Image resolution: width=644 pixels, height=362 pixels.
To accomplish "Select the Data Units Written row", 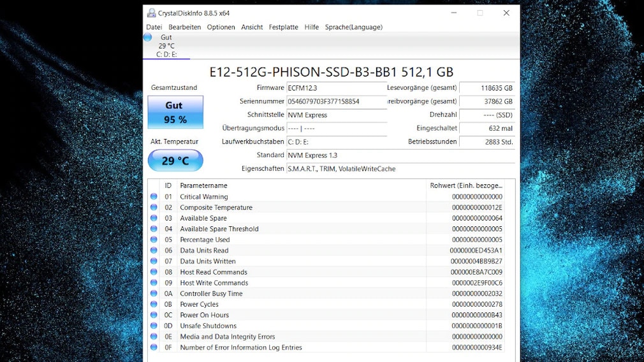I will [x=287, y=261].
